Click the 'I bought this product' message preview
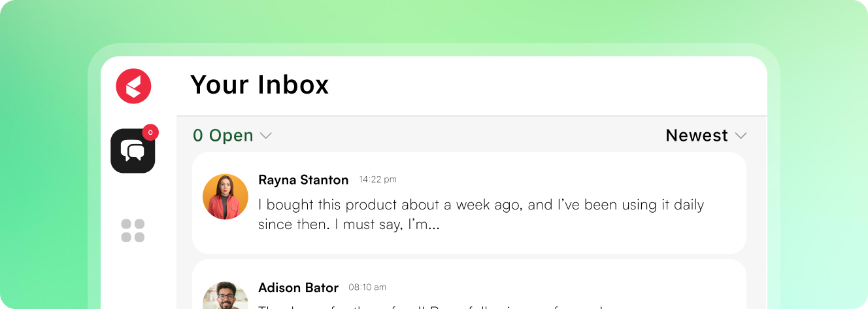Viewport: 868px width, 309px height. point(481,215)
